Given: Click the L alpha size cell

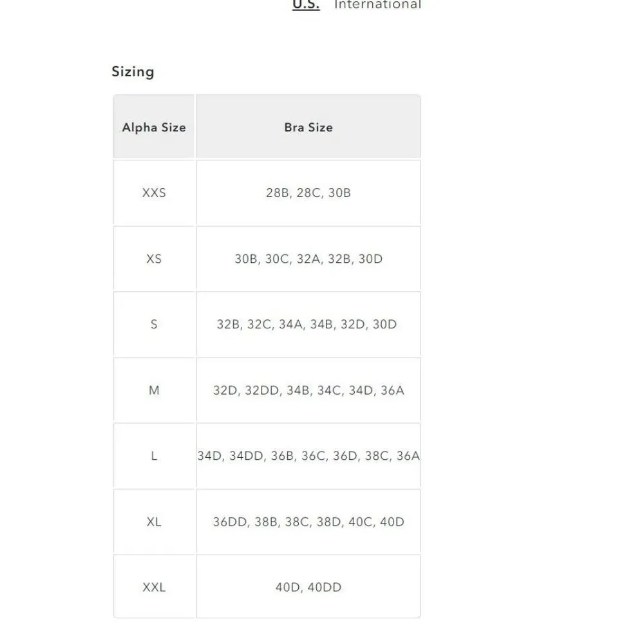Looking at the screenshot, I should pos(154,456).
